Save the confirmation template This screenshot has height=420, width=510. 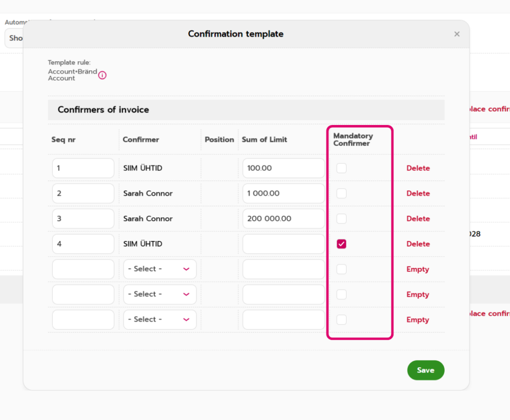coord(425,370)
